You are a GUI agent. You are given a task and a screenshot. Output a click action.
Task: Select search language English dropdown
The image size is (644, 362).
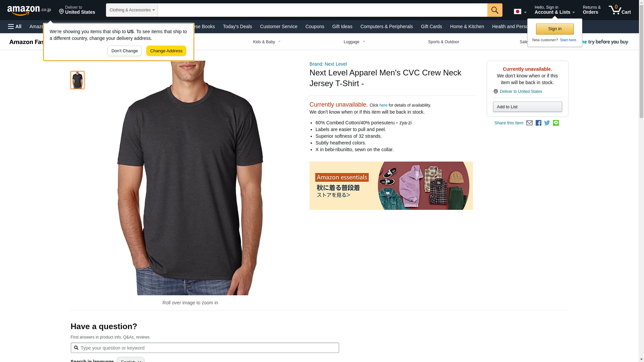pos(130,360)
